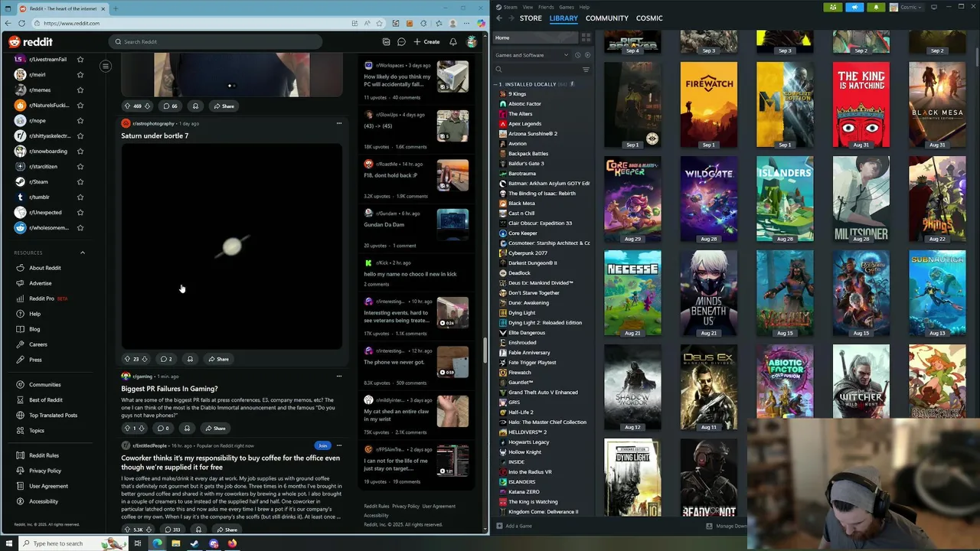Viewport: 980px width, 551px height.
Task: Click Steam ready-to-play icon next to clock
Action: [587, 55]
